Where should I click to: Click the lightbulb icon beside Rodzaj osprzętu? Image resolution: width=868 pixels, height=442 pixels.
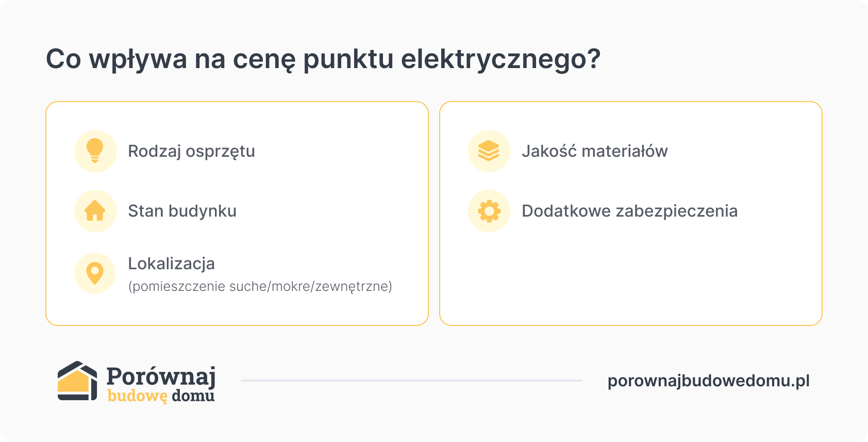[x=95, y=151]
